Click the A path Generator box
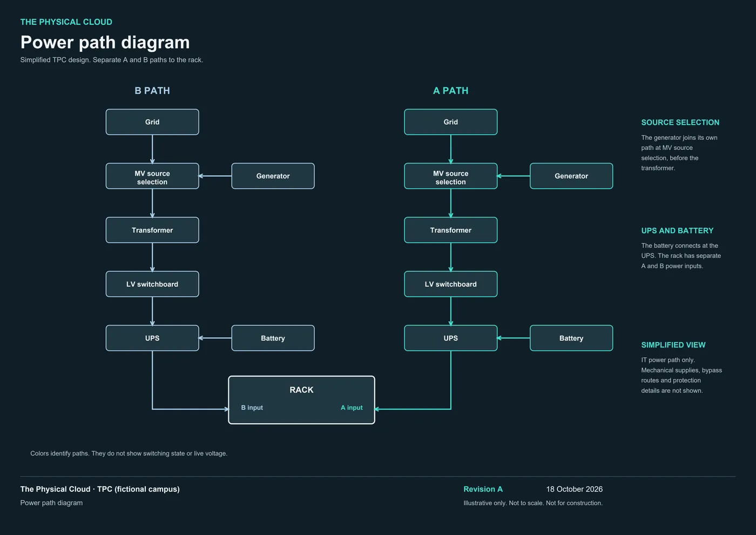Screen dimensions: 756x535 [x=571, y=176]
